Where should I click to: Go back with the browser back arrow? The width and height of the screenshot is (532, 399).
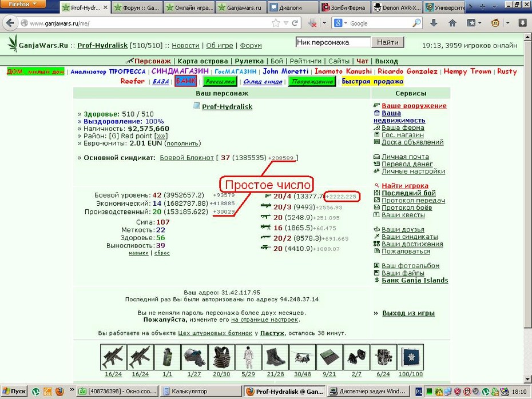[10, 23]
